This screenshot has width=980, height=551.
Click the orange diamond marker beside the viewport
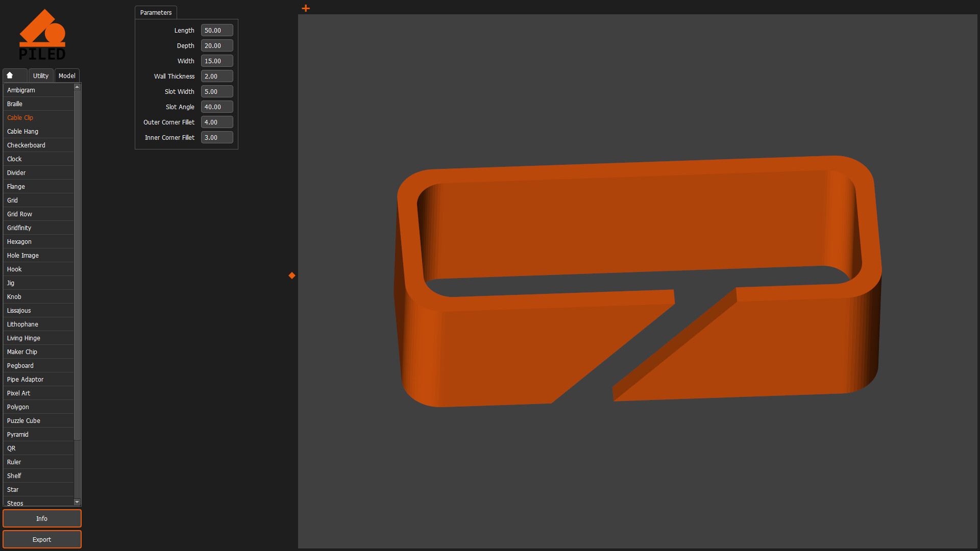pos(291,275)
